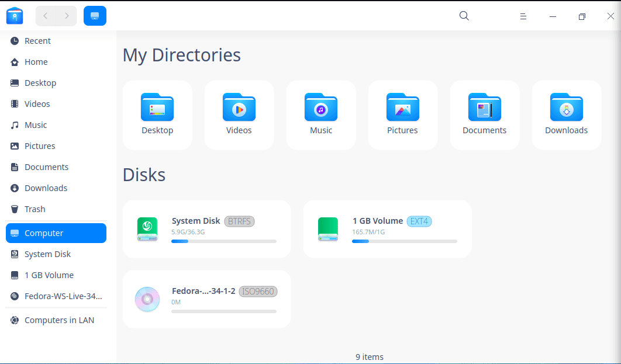Select Recent label in the sidebar
The image size is (621, 364).
[x=37, y=41]
